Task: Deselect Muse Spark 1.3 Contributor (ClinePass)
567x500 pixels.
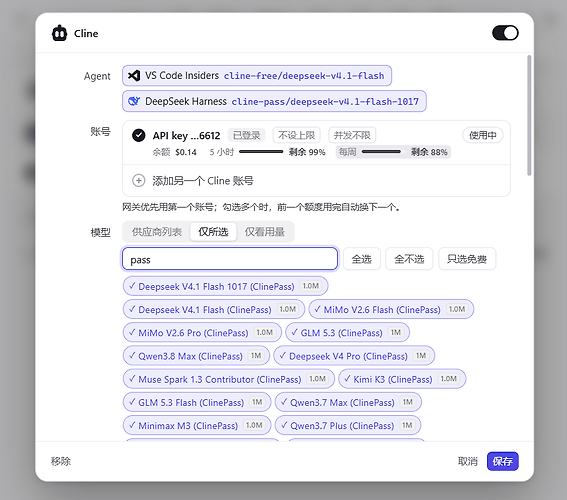Action: pyautogui.click(x=229, y=379)
